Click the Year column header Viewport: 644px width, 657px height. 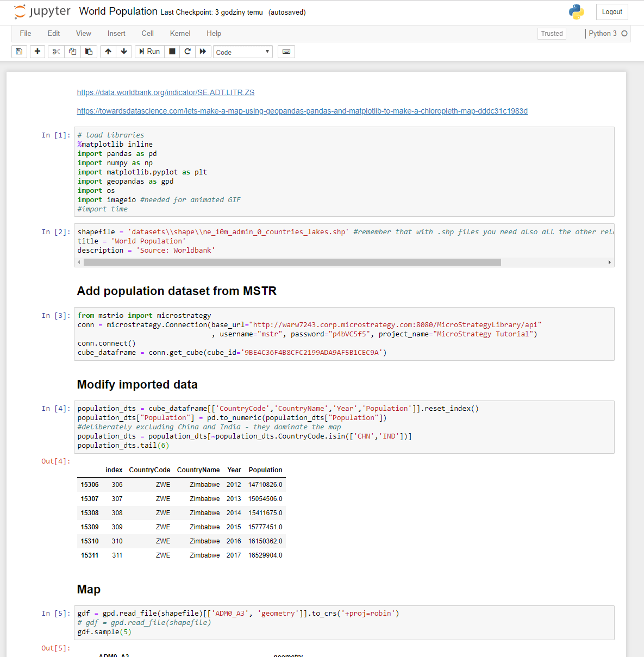[234, 470]
